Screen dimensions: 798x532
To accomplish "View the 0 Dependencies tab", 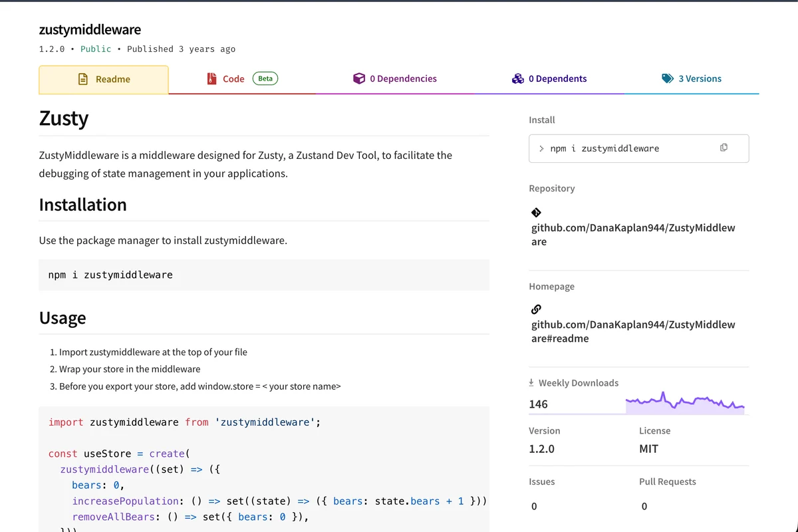I will pyautogui.click(x=395, y=78).
